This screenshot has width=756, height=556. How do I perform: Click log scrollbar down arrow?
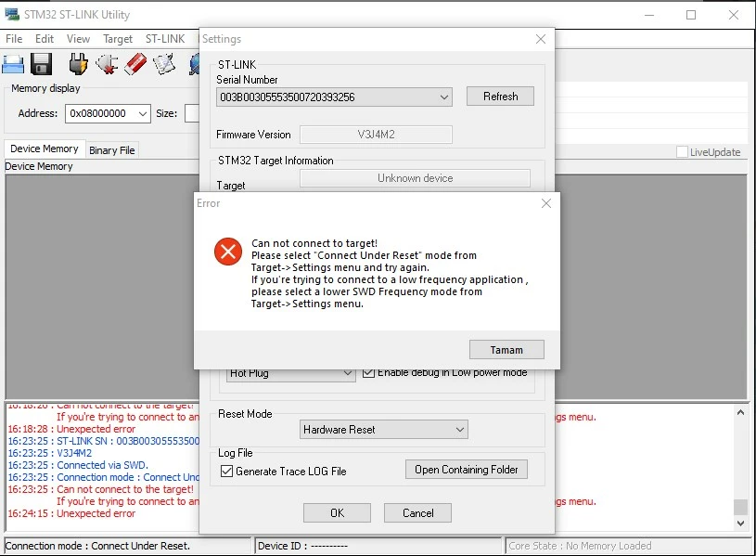click(x=740, y=524)
